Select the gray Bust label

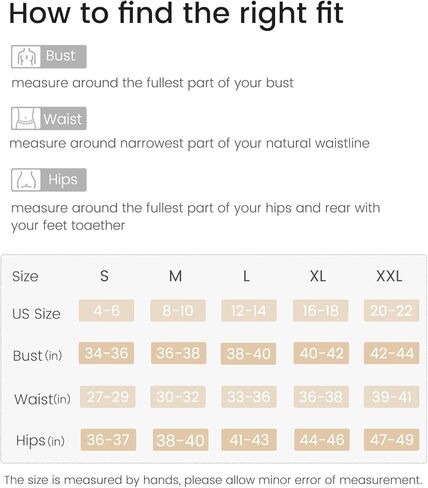(x=63, y=57)
